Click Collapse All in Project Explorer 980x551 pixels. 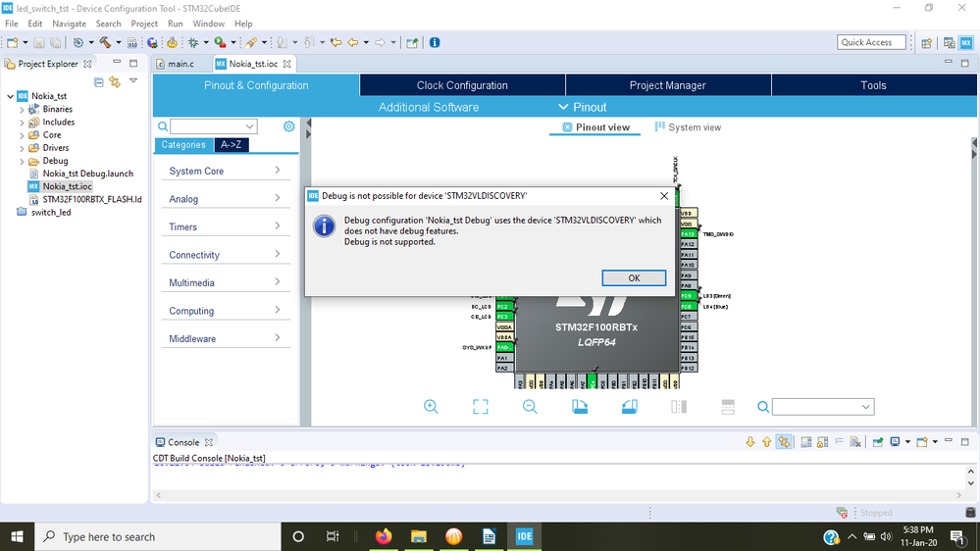coord(99,81)
